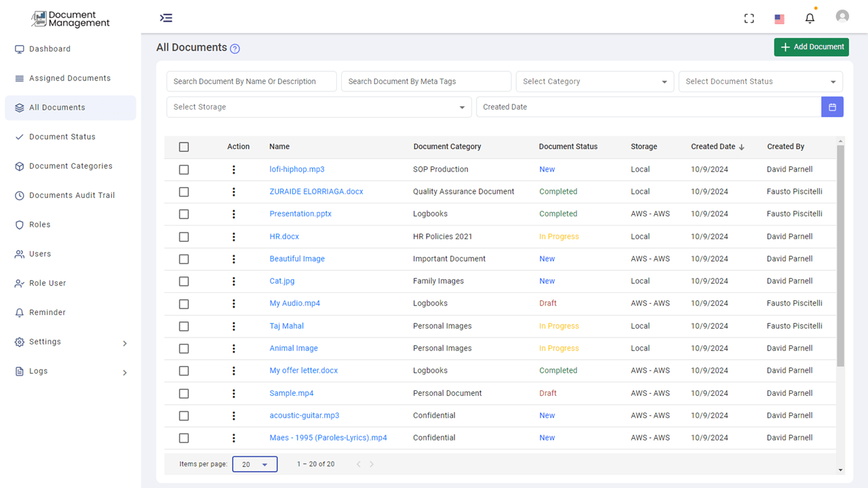Go to Documents Audit Trail in the sidebar
Screen dimensions: 868x488
pyautogui.click(x=72, y=195)
